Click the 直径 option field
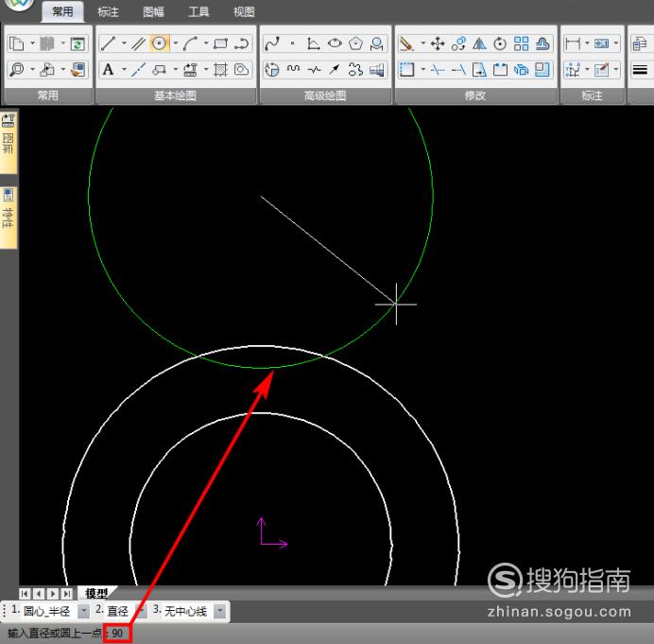This screenshot has width=654, height=644. (x=118, y=612)
